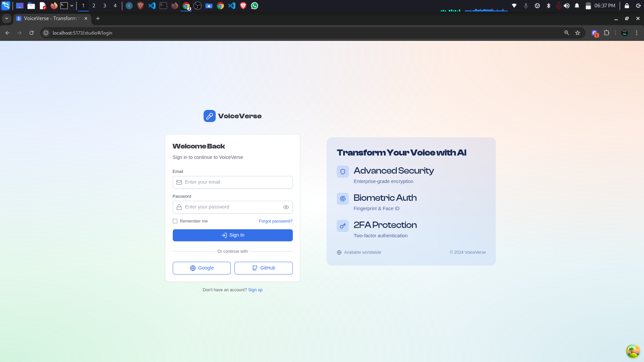Click the shield Advanced Security icon

tap(342, 172)
